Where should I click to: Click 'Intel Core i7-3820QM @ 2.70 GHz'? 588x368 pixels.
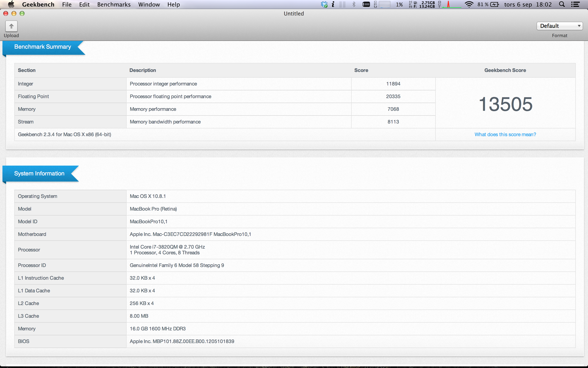pyautogui.click(x=167, y=247)
